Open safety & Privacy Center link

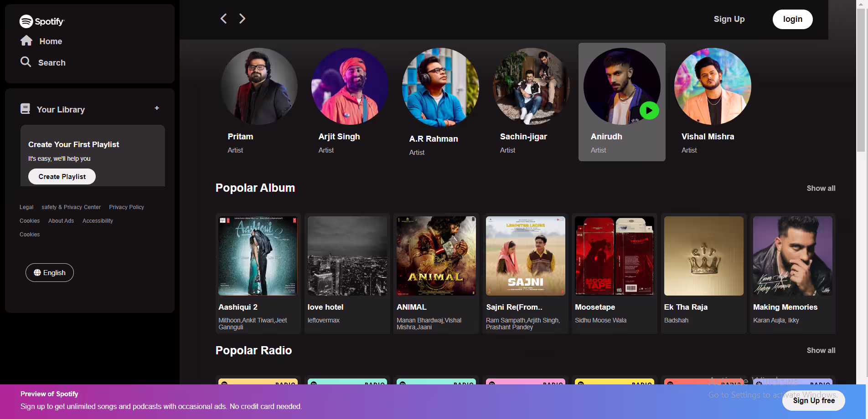tap(71, 207)
